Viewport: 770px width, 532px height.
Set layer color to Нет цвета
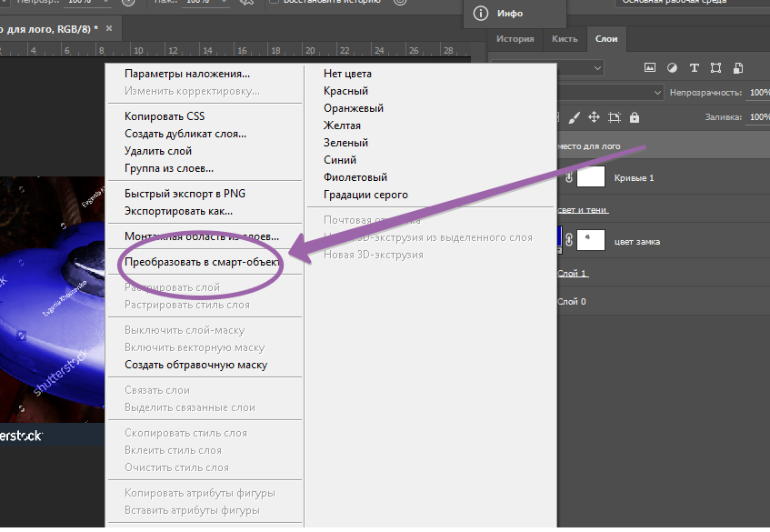pyautogui.click(x=347, y=74)
